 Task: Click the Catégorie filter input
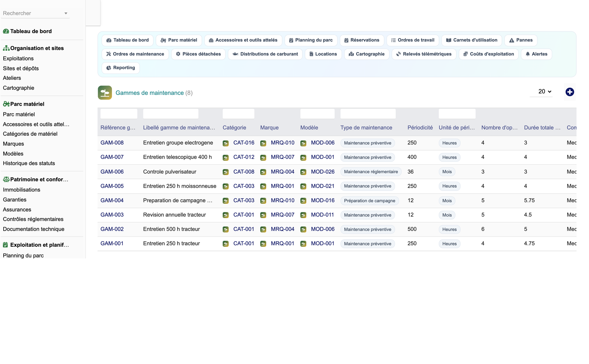[239, 114]
